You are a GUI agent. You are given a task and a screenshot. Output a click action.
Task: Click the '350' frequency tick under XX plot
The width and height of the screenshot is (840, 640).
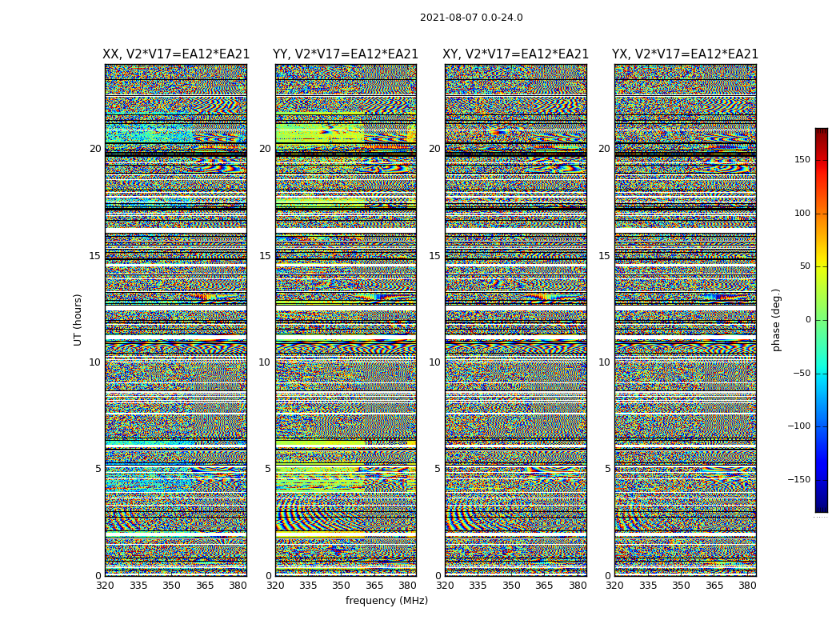point(171,586)
